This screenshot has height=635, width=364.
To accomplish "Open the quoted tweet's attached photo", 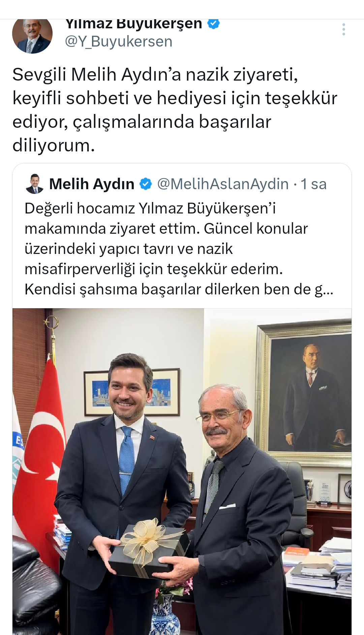I will click(182, 471).
